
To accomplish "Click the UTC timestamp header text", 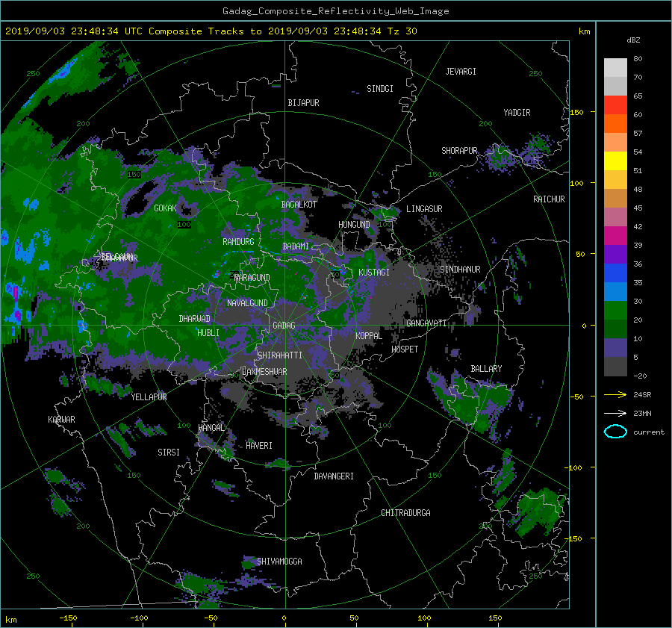I will [x=211, y=31].
